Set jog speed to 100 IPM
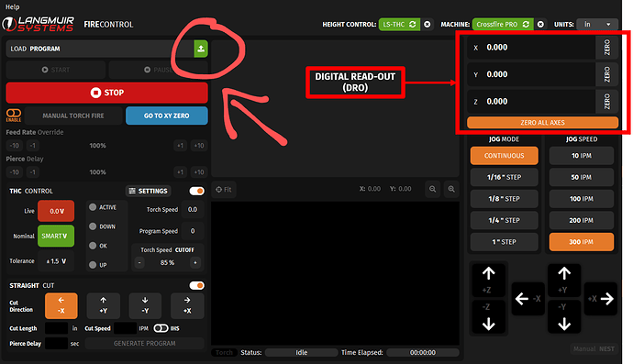The height and width of the screenshot is (364, 633). [x=582, y=199]
